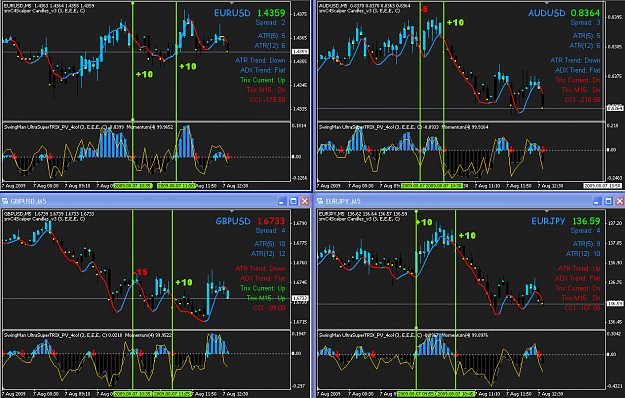Close the EURJPY,M5 chart window
This screenshot has width=625, height=398.
point(619,201)
